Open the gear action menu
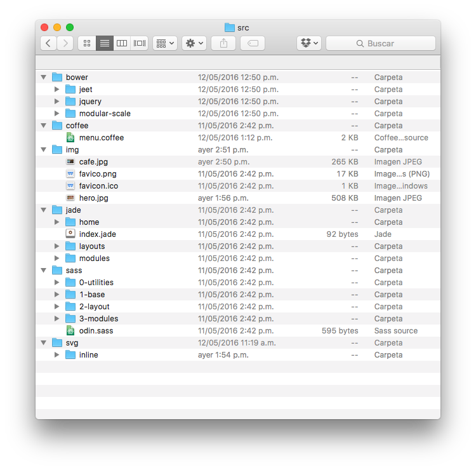Screen dimensions: 476x470 coord(194,43)
